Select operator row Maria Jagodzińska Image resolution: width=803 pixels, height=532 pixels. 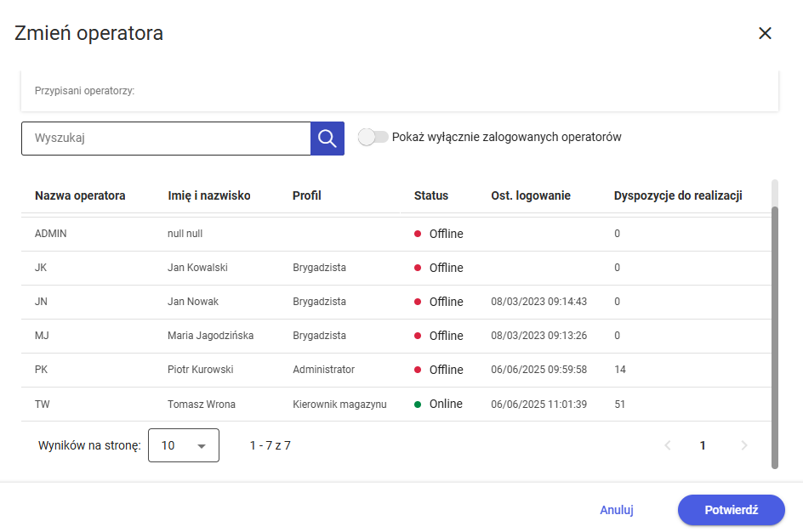coord(210,336)
